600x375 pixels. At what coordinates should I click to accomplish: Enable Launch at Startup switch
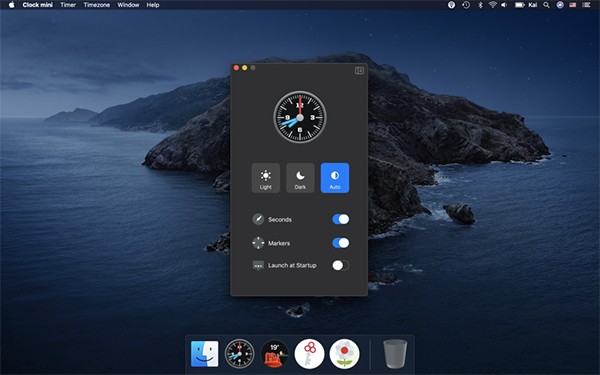point(341,265)
